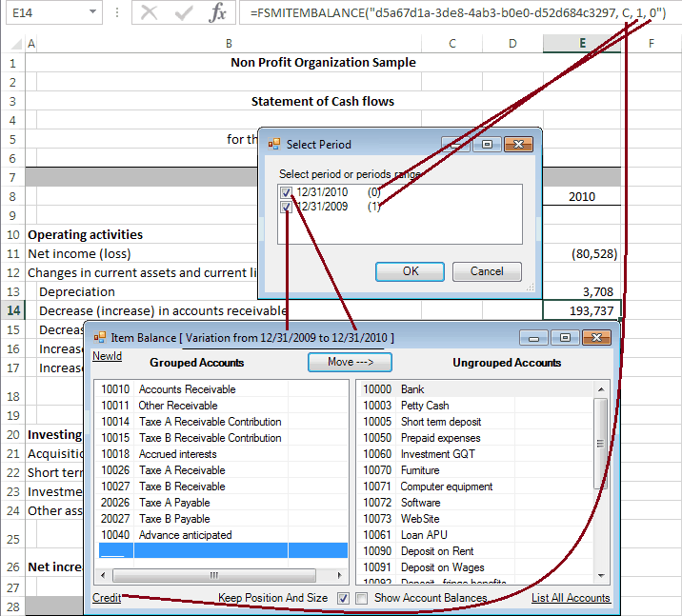682x616 pixels.
Task: Maximize the Item Balance window
Action: 565,338
